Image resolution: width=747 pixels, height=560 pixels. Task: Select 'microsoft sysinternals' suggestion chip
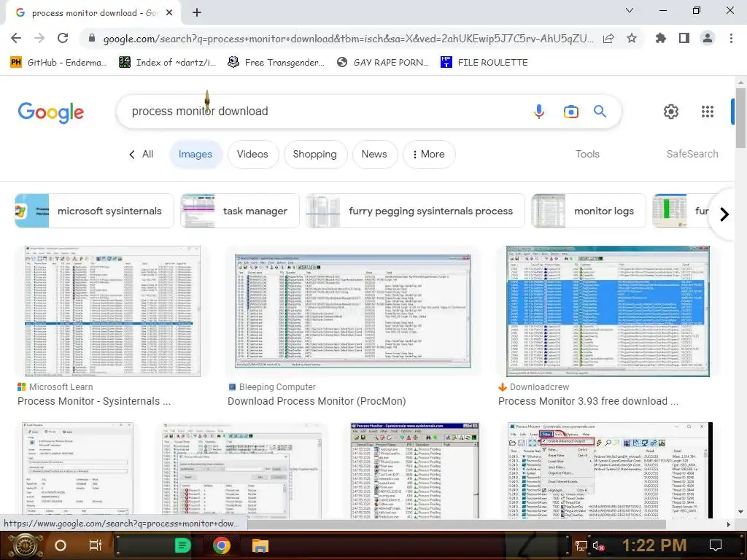coord(94,211)
